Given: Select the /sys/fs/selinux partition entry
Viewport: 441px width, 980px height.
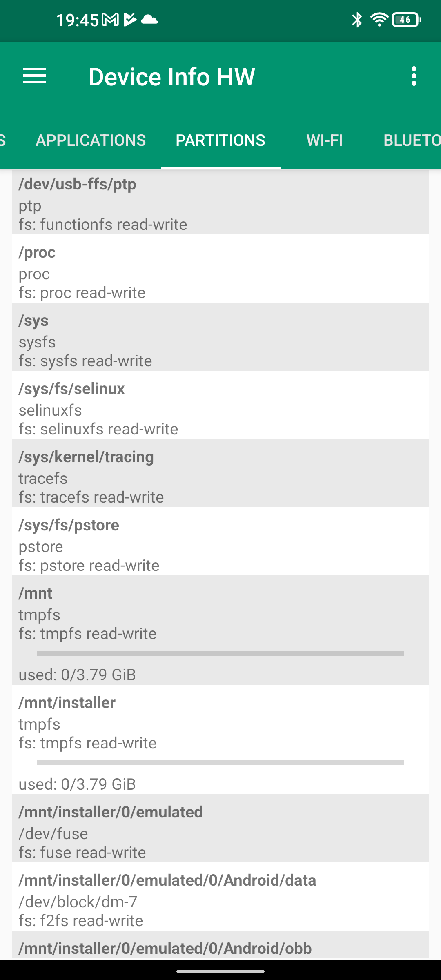Looking at the screenshot, I should pyautogui.click(x=220, y=408).
